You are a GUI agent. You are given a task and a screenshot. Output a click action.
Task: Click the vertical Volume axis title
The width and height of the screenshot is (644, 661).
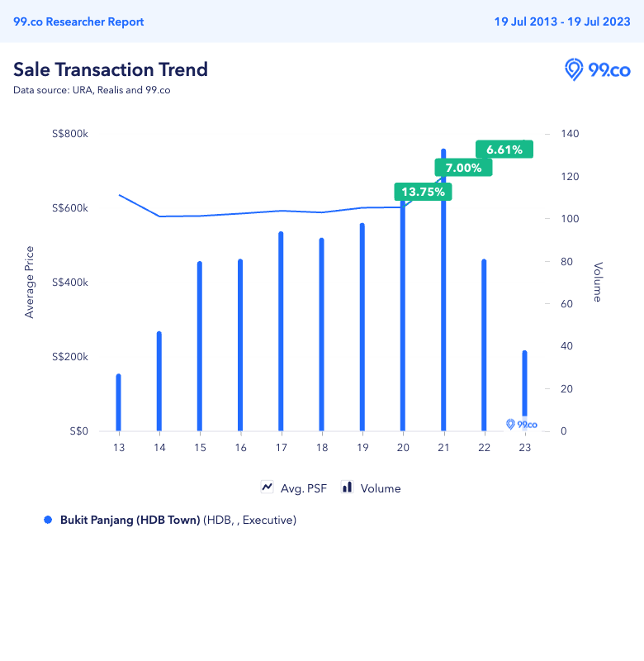tap(598, 282)
